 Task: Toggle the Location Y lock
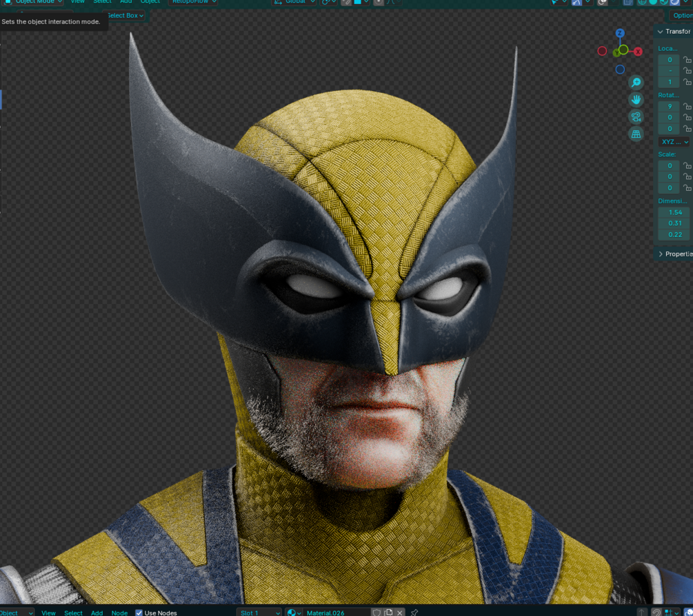coord(687,71)
